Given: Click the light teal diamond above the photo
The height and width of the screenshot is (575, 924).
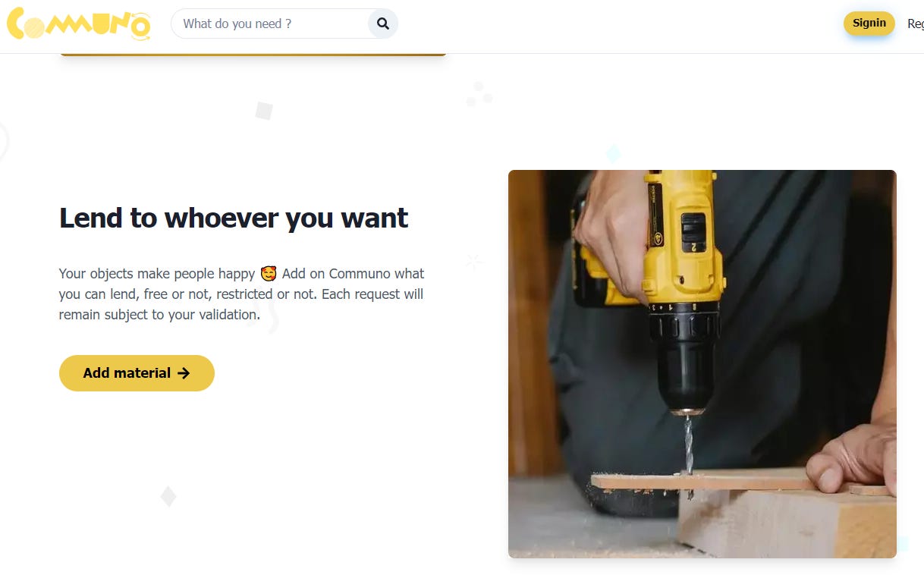Looking at the screenshot, I should [613, 154].
